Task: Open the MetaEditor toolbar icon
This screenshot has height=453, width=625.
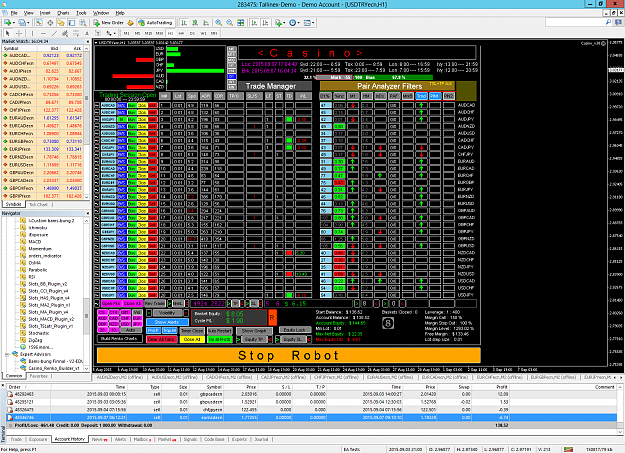Action: point(130,23)
